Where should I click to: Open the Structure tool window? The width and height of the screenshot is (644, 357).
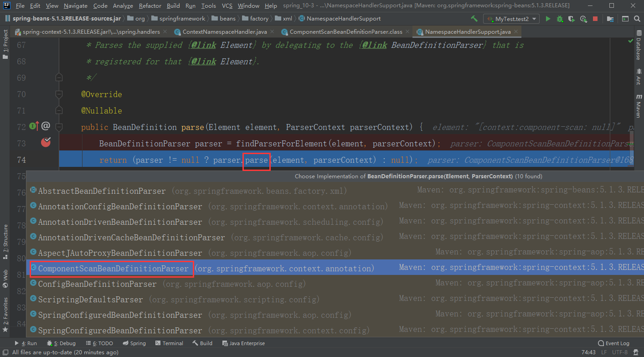click(x=5, y=242)
